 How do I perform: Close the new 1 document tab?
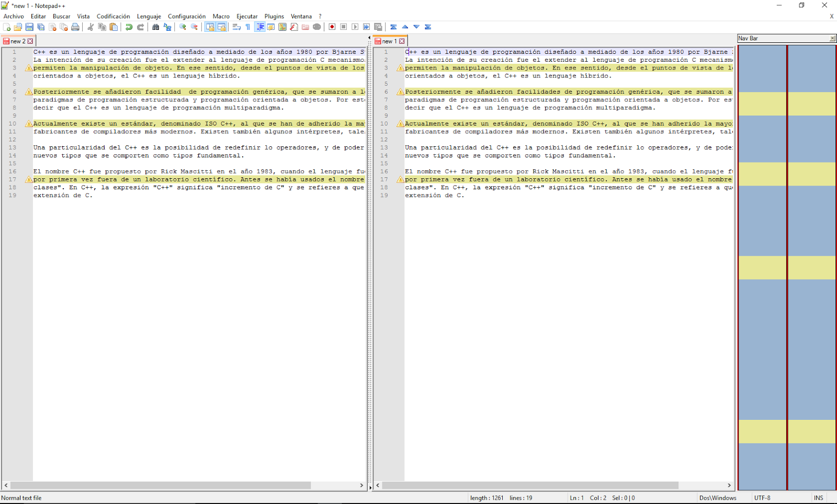click(402, 41)
